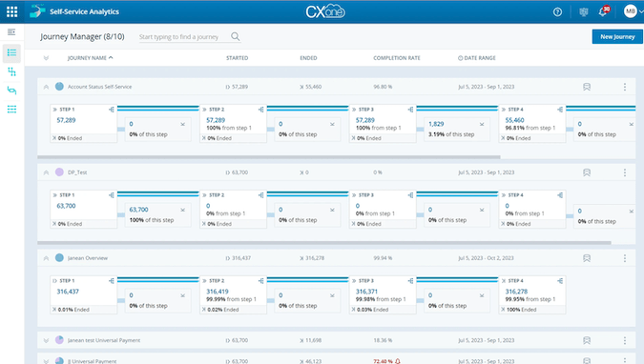Click Step 4 branch icon in Account Status

coord(560,110)
